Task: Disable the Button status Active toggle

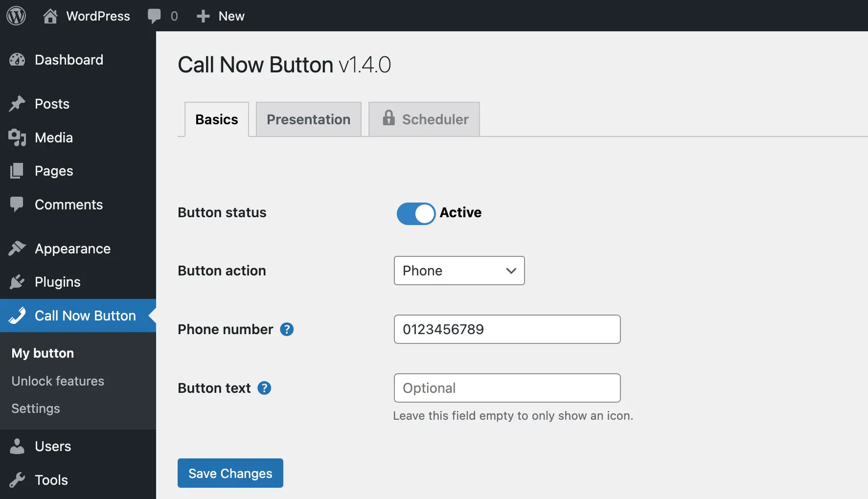Action: point(415,214)
